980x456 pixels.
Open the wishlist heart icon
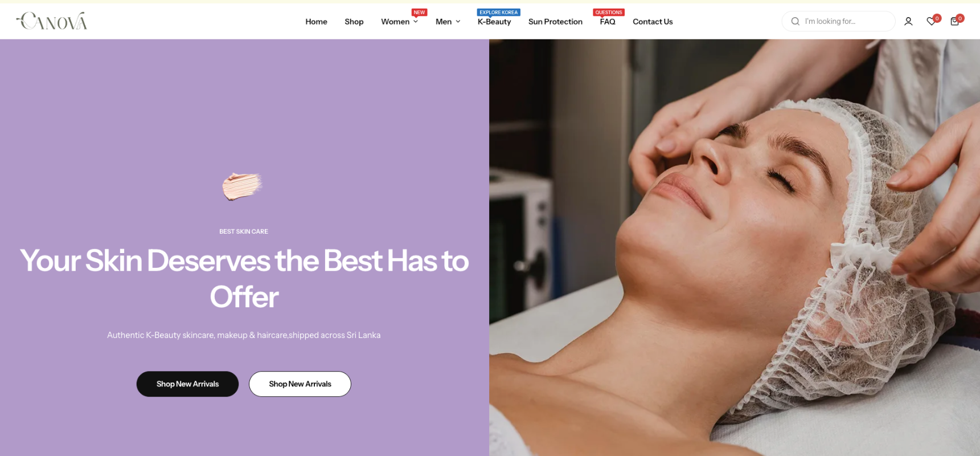coord(932,22)
